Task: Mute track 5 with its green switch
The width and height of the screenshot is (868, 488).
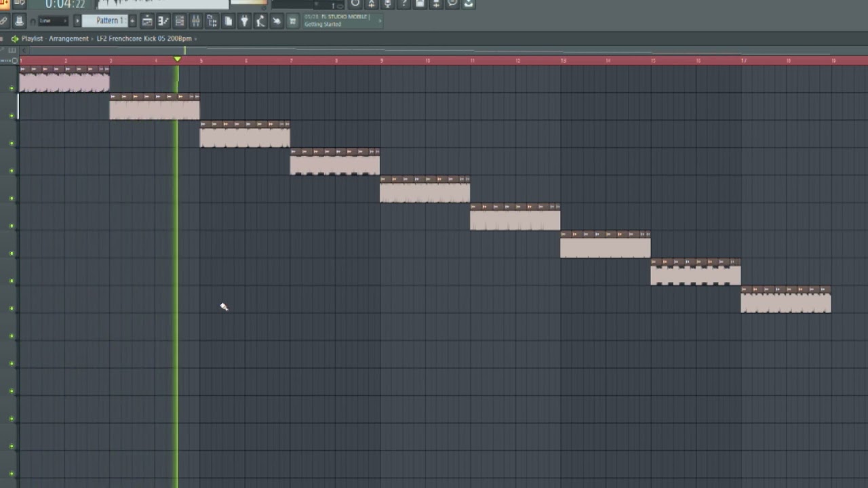Action: point(12,198)
